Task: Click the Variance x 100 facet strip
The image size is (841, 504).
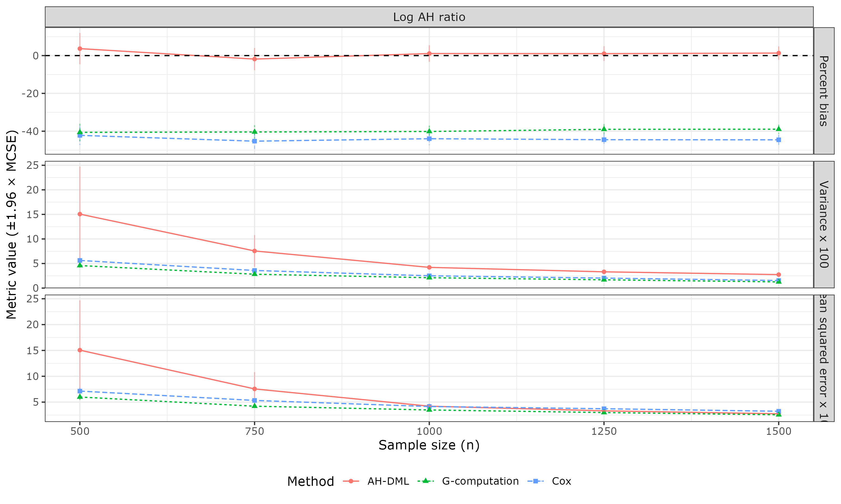Action: pos(823,224)
